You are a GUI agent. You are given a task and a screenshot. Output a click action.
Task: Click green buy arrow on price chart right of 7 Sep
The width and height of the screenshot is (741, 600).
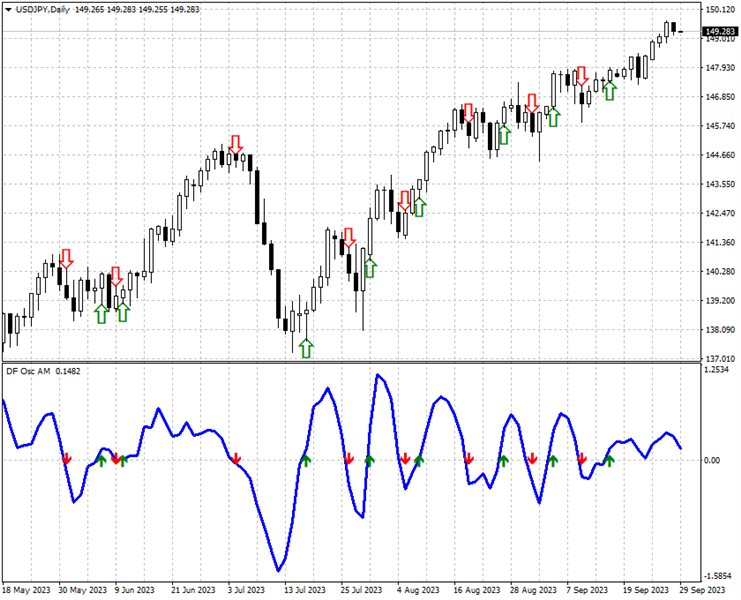[610, 91]
